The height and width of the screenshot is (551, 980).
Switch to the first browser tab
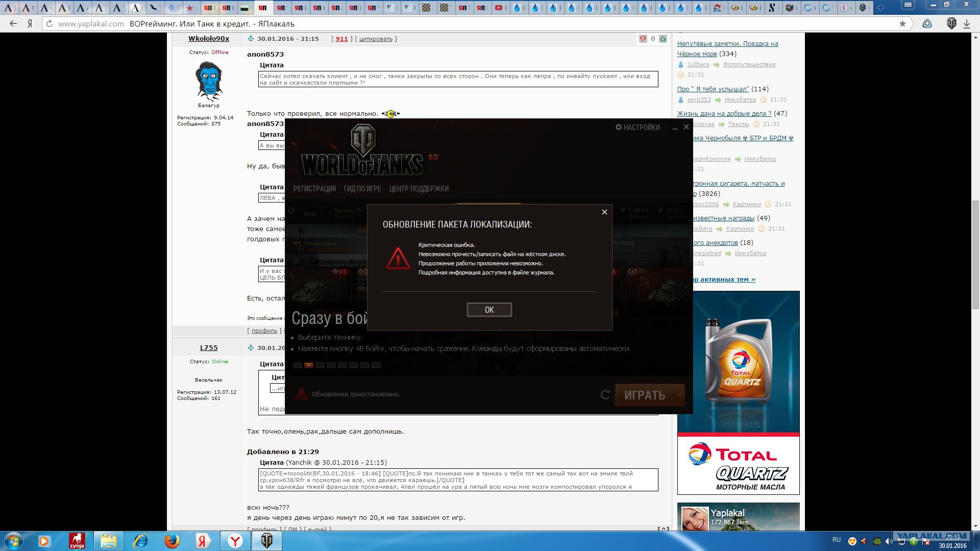tap(9, 8)
